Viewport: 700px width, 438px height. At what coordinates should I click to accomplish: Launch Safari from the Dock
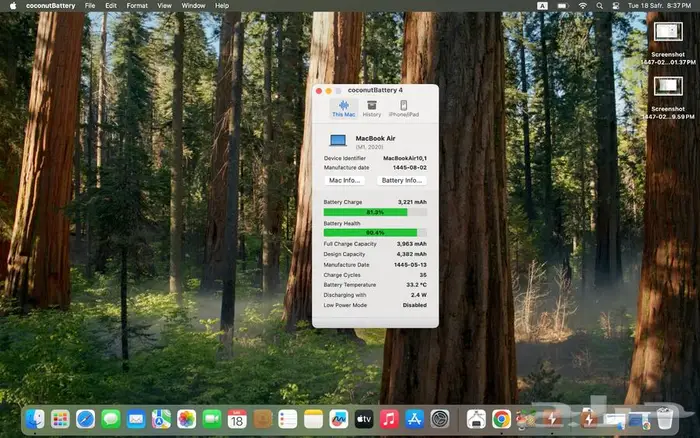tap(85, 419)
